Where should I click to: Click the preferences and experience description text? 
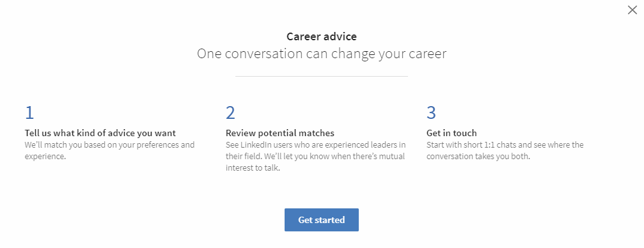[x=109, y=151]
